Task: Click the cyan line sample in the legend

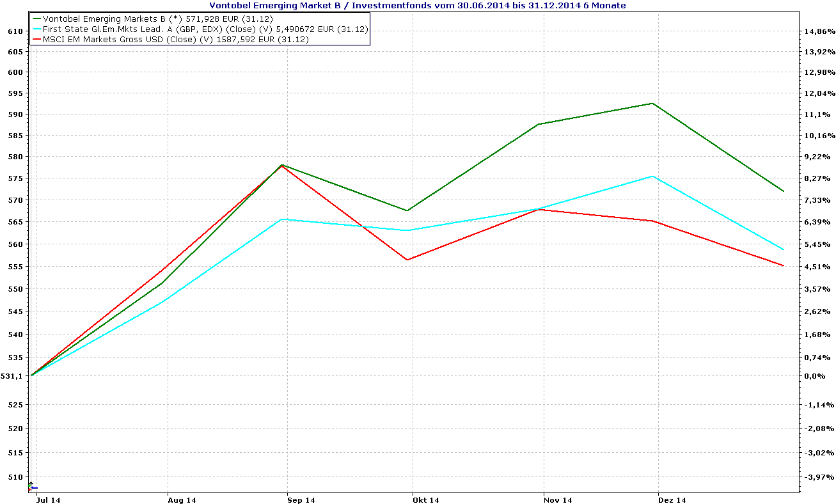Action: pyautogui.click(x=36, y=29)
